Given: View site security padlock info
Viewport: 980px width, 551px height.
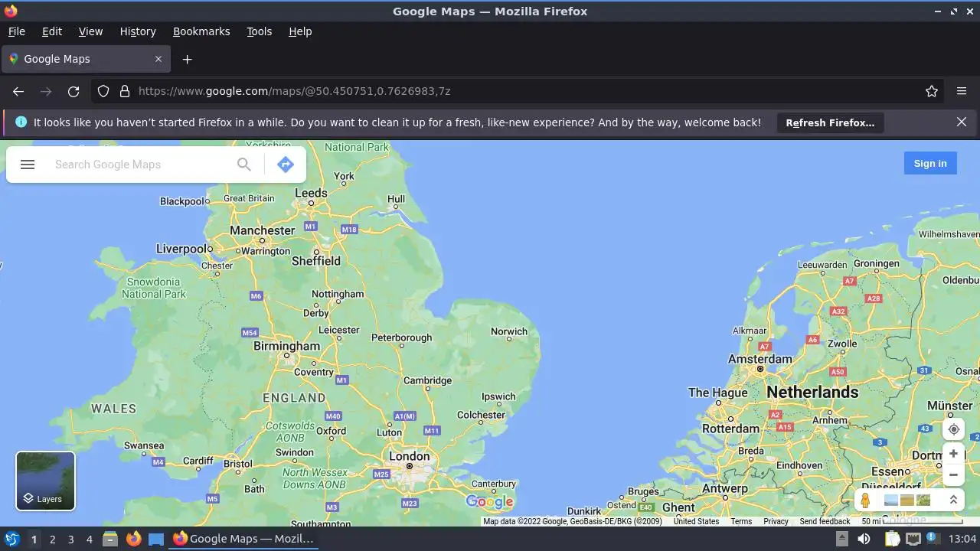Looking at the screenshot, I should (125, 91).
